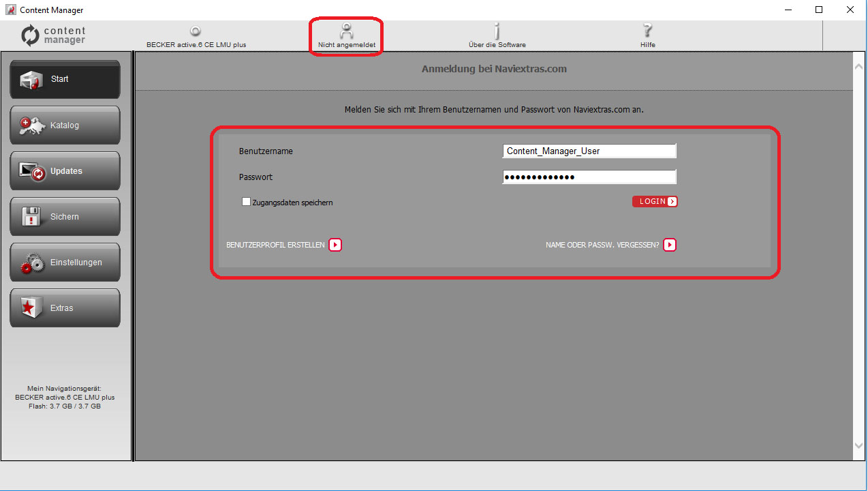
Task: Click the Einstellungen gears icon
Action: point(32,263)
